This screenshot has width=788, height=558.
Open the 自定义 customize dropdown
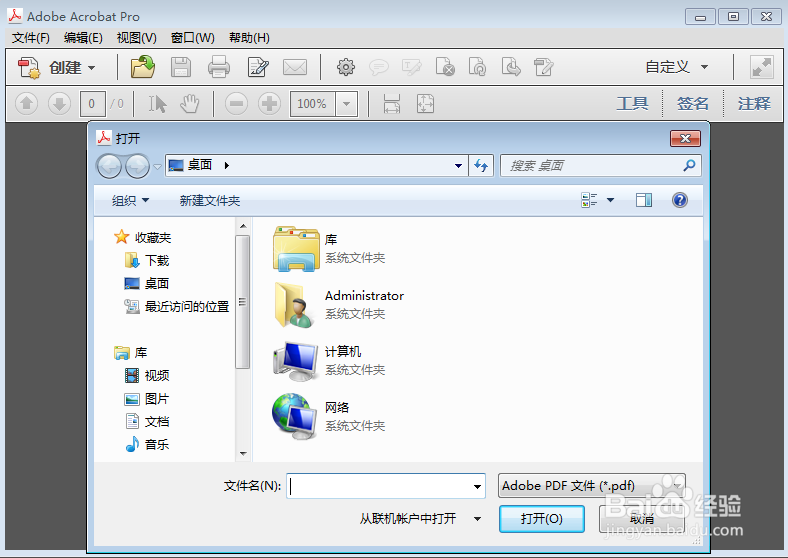[676, 67]
